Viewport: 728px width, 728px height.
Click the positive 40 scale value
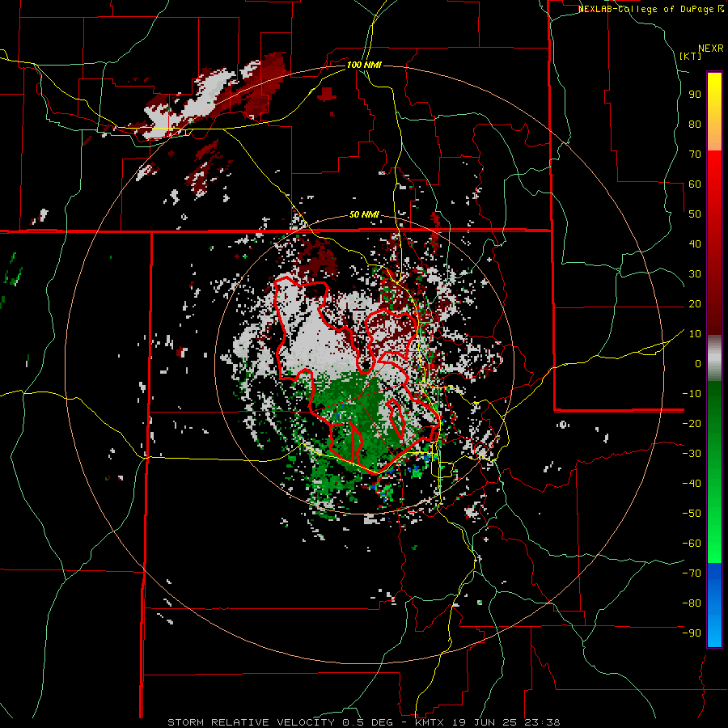695,243
